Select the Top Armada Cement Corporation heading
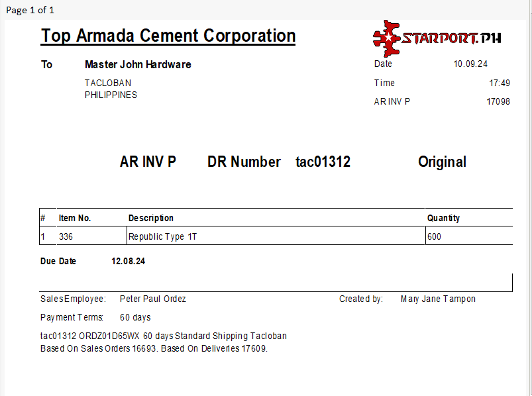Image resolution: width=532 pixels, height=396 pixels. pos(168,36)
